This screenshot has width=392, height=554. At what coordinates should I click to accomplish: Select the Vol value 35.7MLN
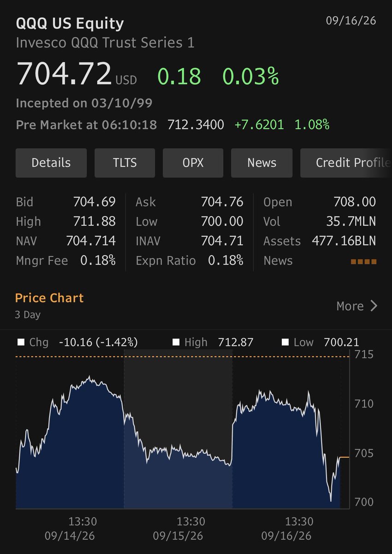pos(351,221)
